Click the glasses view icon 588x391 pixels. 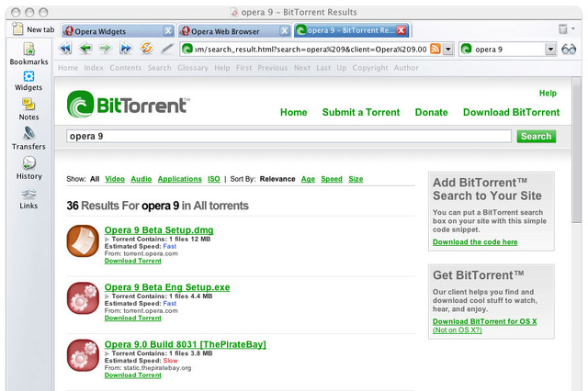pyautogui.click(x=569, y=49)
